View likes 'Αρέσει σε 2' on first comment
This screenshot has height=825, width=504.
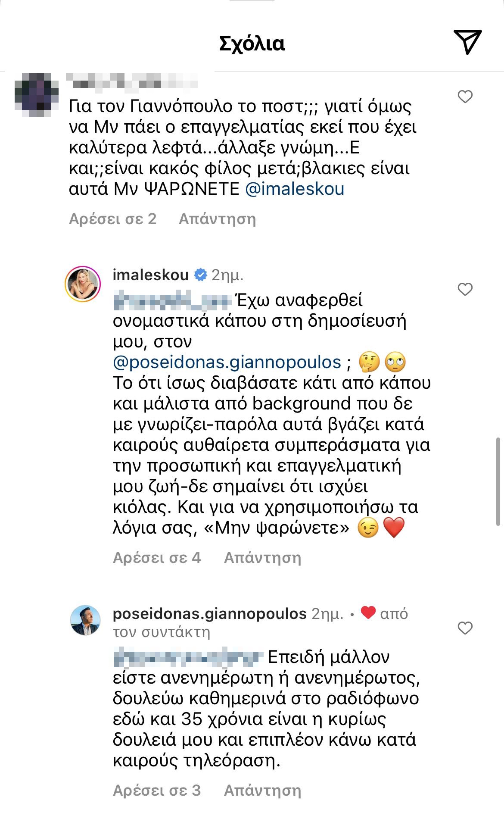click(113, 219)
